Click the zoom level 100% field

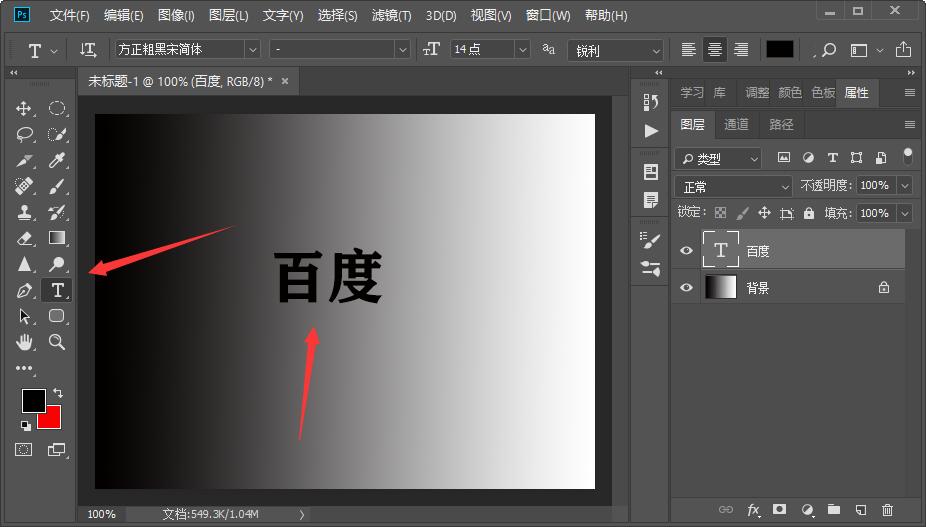102,514
